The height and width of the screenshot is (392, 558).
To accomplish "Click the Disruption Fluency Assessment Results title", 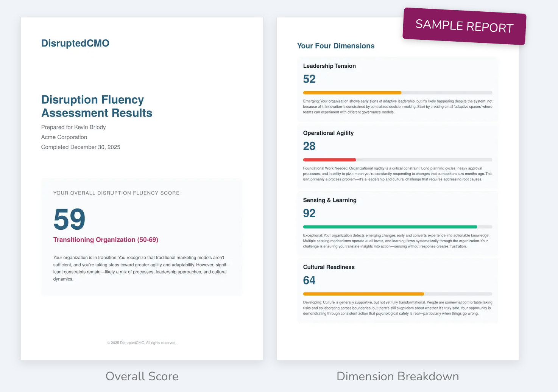I will coord(97,106).
